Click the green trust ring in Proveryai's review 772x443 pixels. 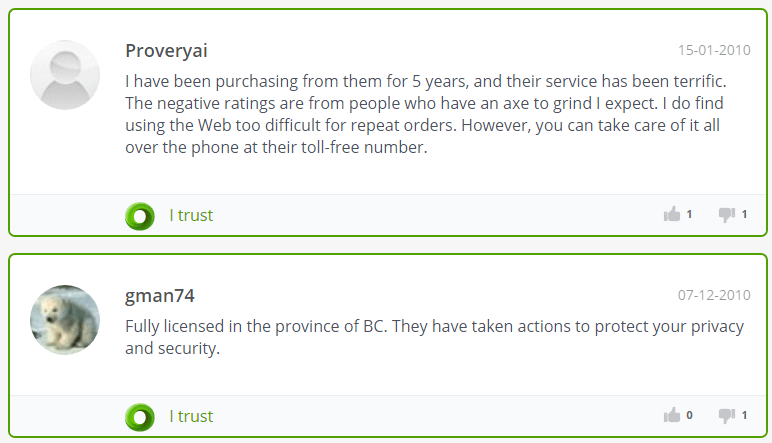[140, 216]
